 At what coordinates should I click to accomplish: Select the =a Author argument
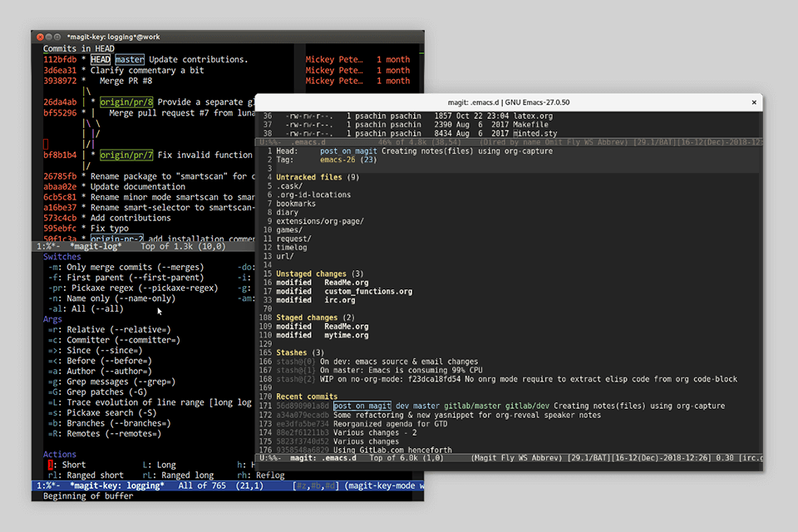pos(100,371)
